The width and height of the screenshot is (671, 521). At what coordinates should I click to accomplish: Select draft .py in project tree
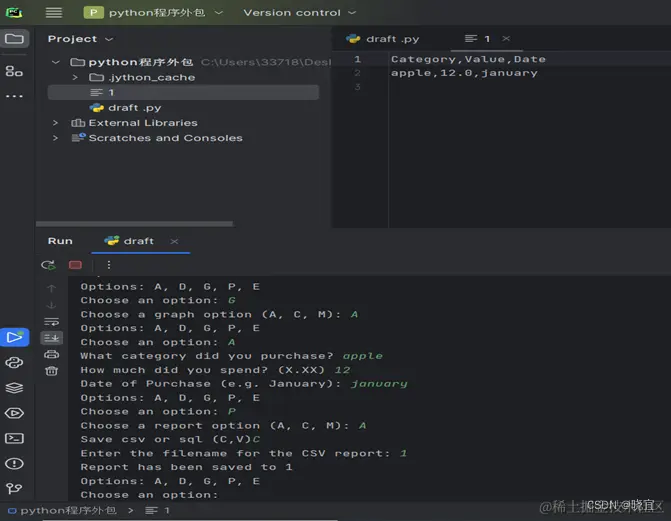point(126,108)
